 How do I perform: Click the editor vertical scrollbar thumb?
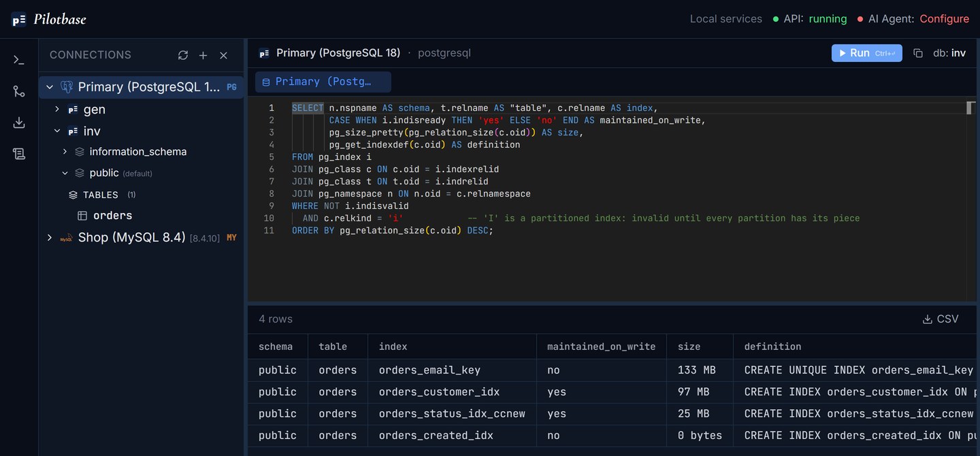pos(971,108)
